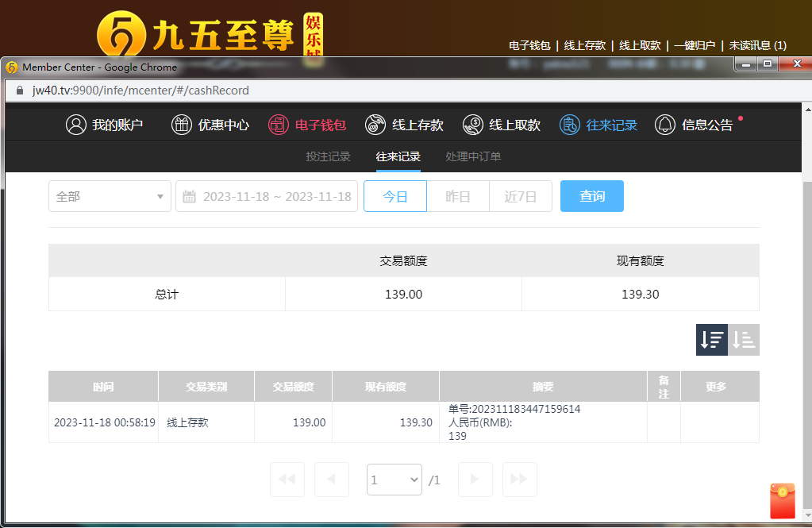Image resolution: width=812 pixels, height=528 pixels.
Task: Click 线上取款 link in background page header
Action: pos(640,45)
